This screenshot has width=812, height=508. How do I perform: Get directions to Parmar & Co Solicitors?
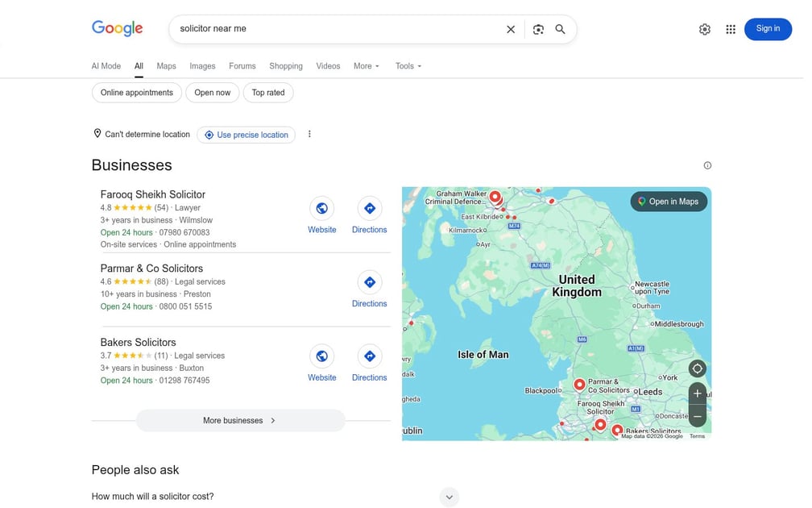coord(369,282)
